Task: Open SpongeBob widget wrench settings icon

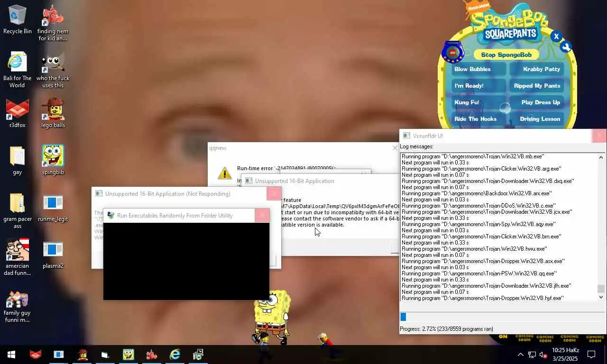Action: click(566, 46)
